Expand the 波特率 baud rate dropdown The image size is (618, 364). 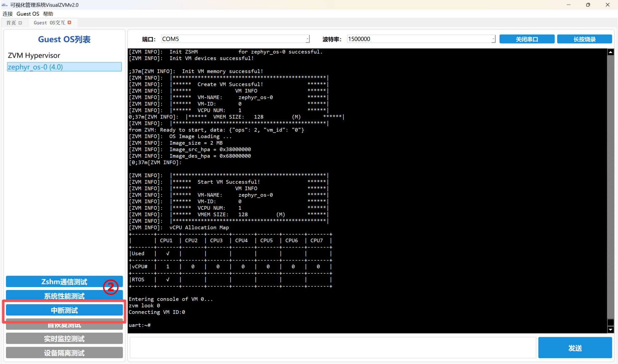pyautogui.click(x=493, y=39)
